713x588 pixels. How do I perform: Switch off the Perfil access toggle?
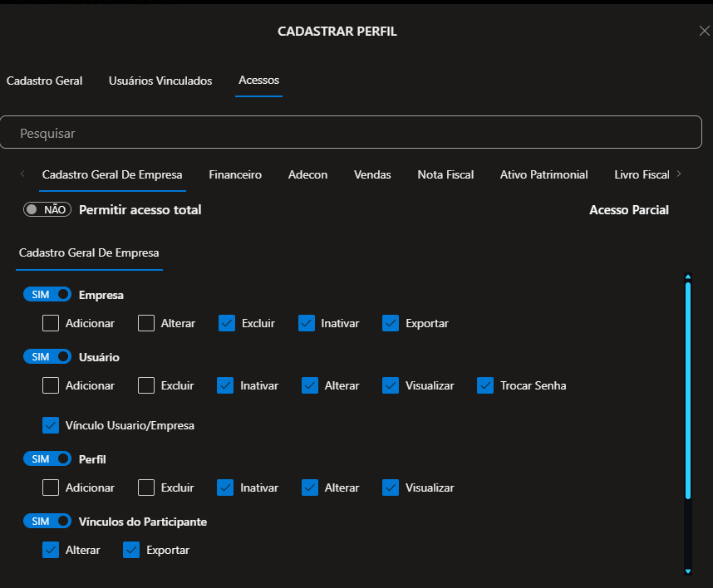47,458
